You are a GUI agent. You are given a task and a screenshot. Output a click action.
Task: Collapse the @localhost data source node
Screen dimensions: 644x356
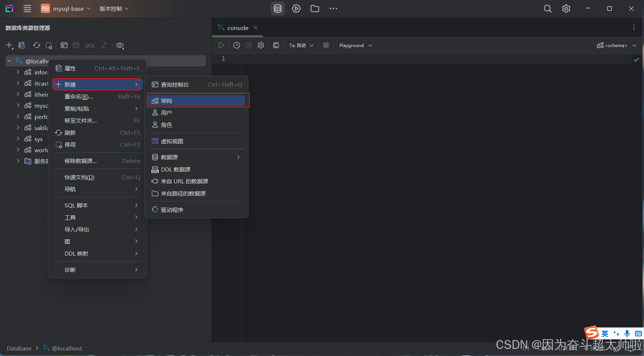10,61
